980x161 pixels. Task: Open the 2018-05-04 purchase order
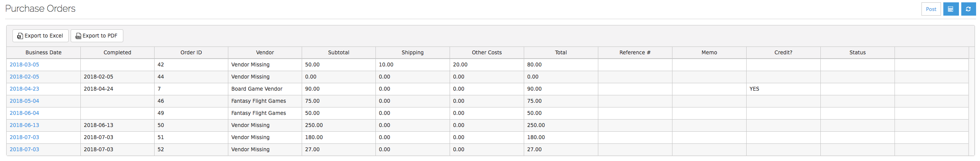(24, 101)
